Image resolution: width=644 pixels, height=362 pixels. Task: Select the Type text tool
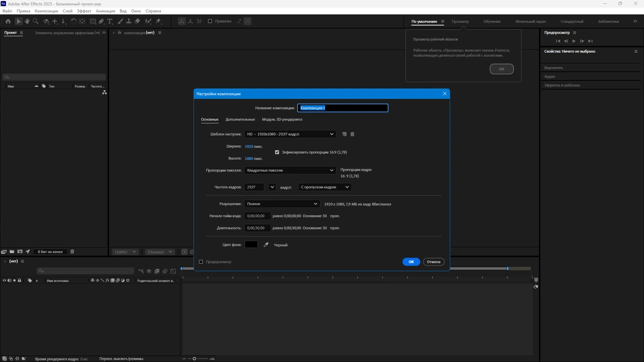[110, 21]
